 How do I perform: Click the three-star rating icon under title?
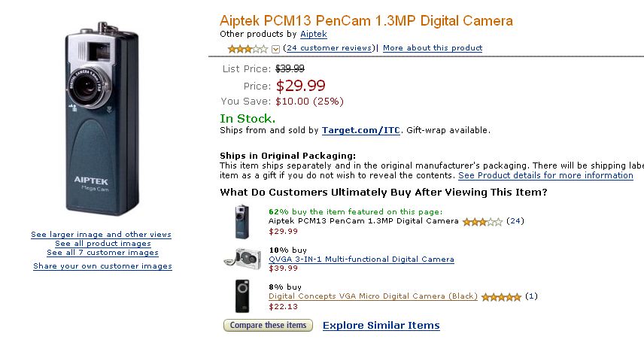tap(248, 50)
